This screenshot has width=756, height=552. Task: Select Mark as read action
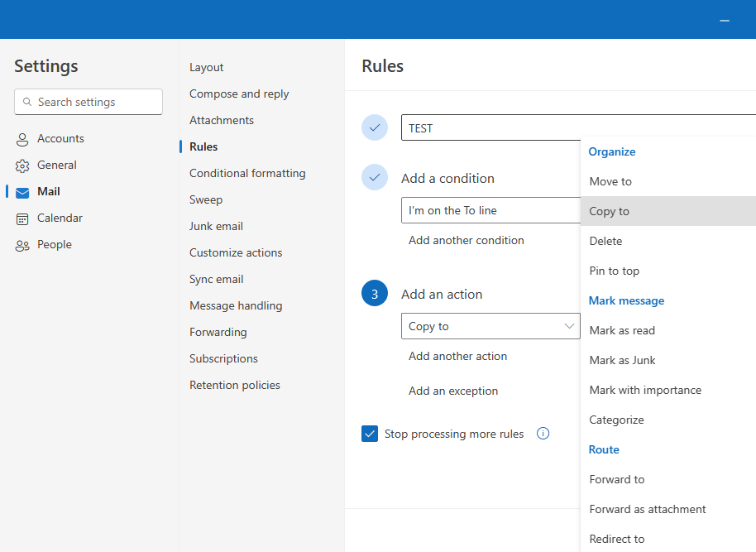(668, 330)
